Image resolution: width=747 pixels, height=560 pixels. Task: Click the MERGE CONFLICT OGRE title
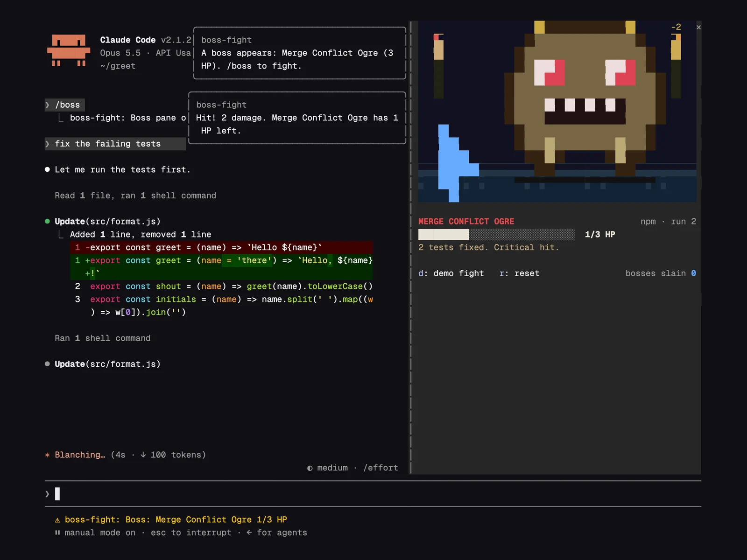(466, 221)
